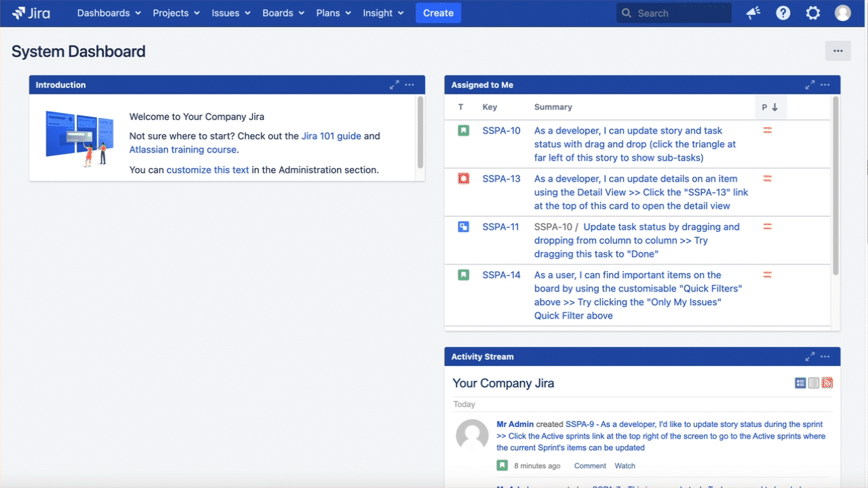868x488 pixels.
Task: Open the Boards dropdown menu
Action: (284, 13)
